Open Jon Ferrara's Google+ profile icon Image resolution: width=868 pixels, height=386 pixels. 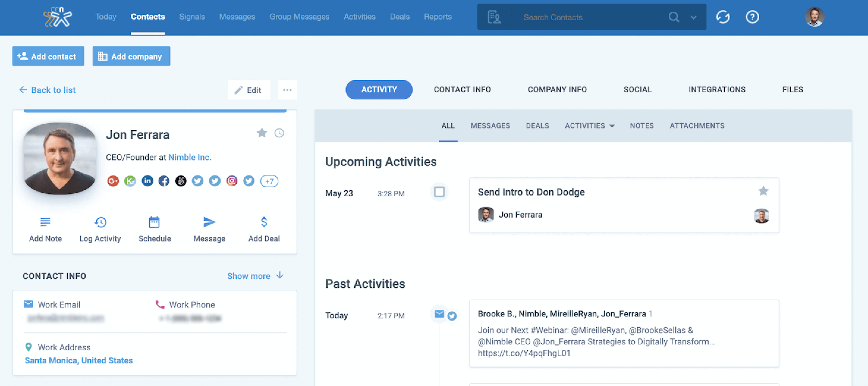click(113, 181)
